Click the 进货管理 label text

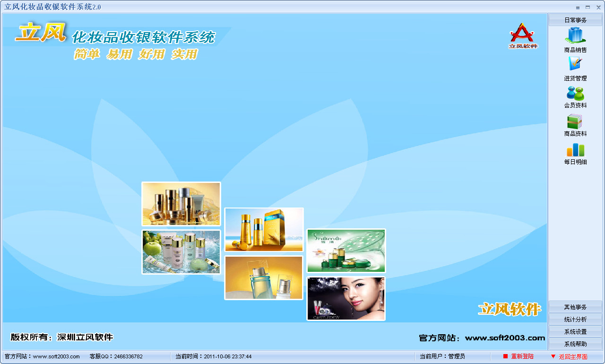point(575,78)
